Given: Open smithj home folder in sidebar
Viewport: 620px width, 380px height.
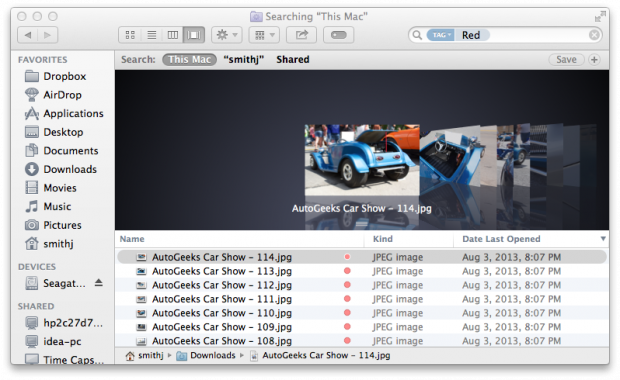Looking at the screenshot, I should (x=49, y=244).
